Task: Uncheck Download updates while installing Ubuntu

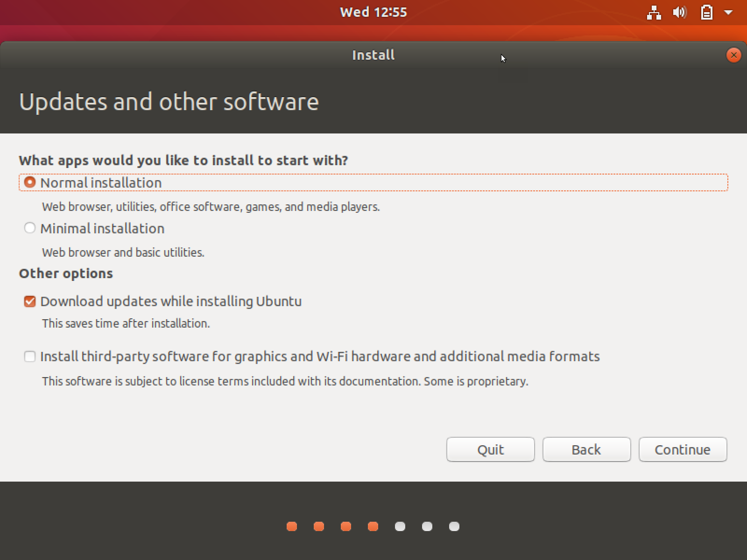Action: click(30, 301)
